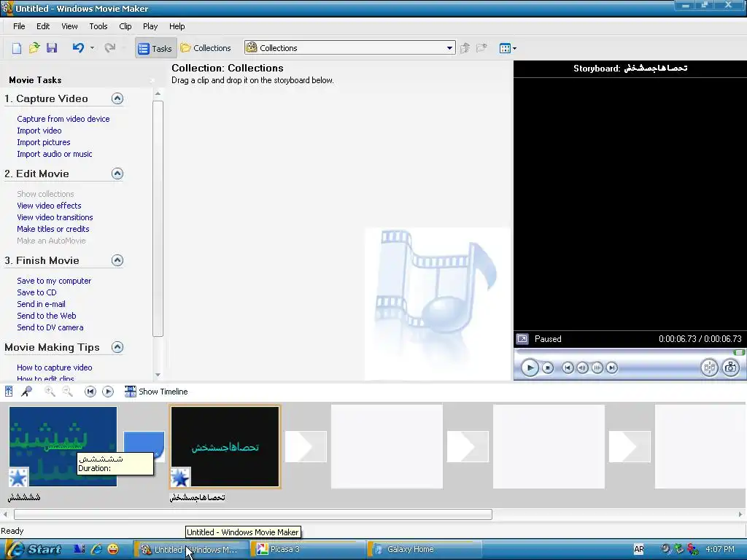Click View video effects link
Viewport: 747px width, 560px height.
coord(49,206)
